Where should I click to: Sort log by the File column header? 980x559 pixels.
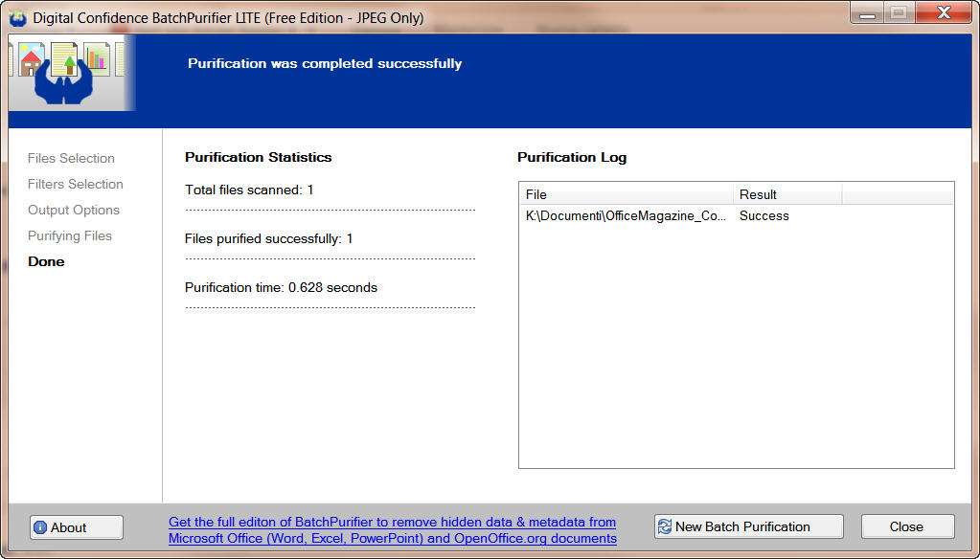click(627, 195)
